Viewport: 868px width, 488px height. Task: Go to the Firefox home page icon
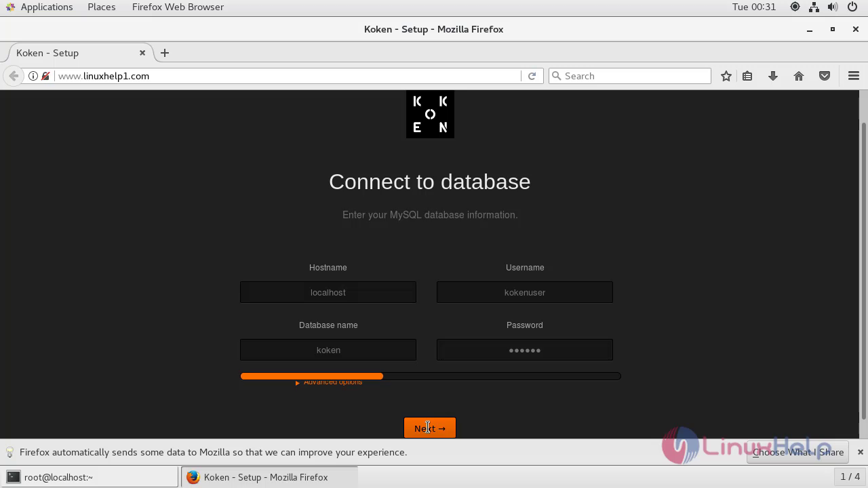point(799,76)
